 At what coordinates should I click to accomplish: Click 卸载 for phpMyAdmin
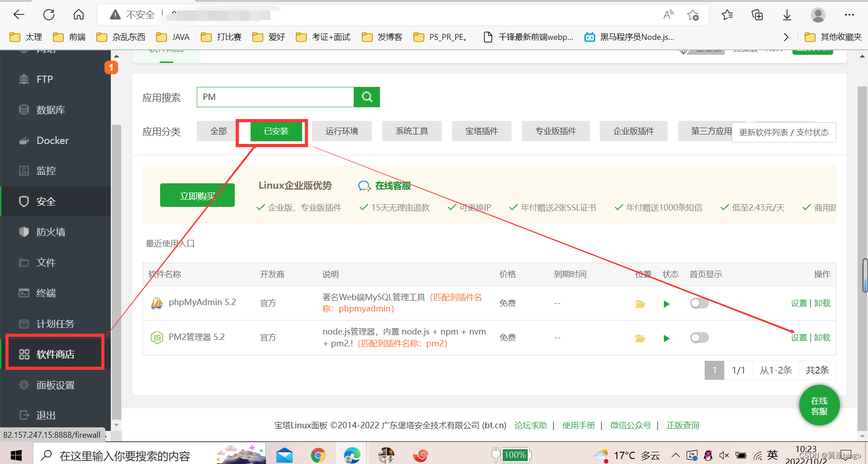click(822, 303)
